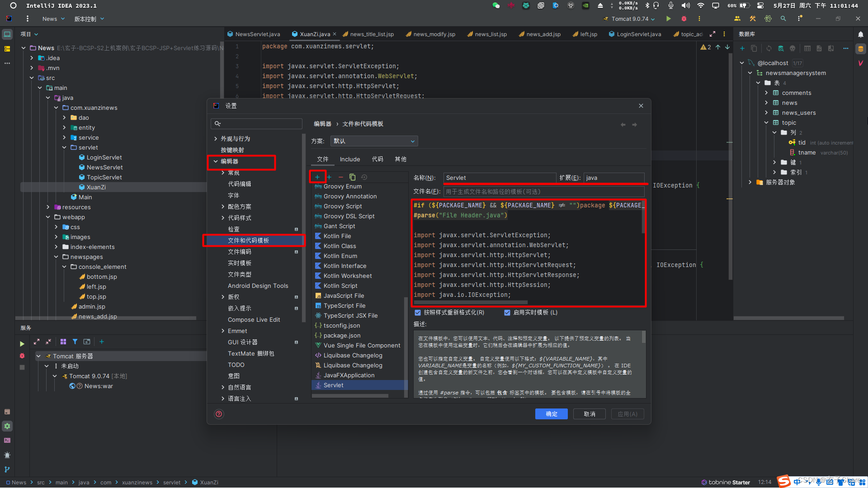
Task: Select 实时模板 in settings tree
Action: tap(240, 263)
